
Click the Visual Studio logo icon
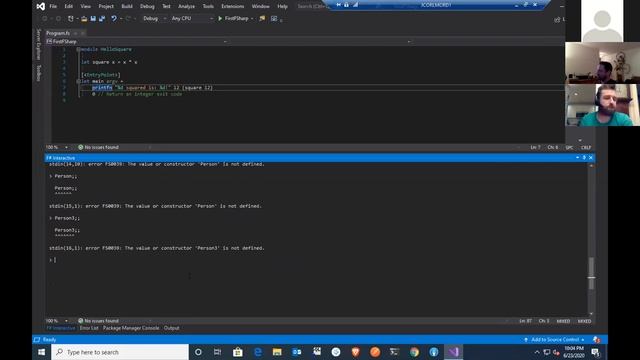[40, 6]
